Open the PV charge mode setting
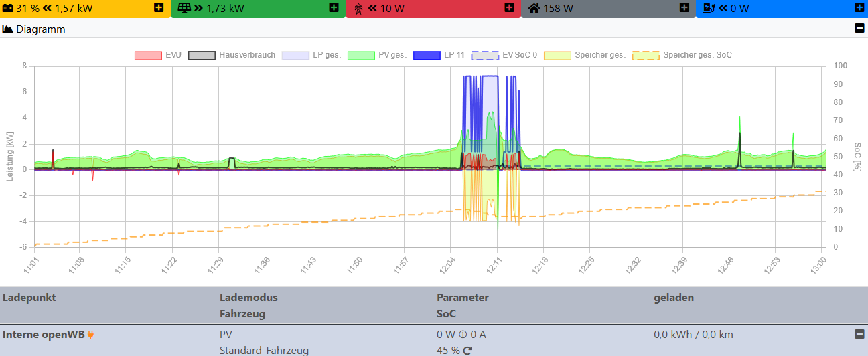The image size is (868, 356). point(226,334)
